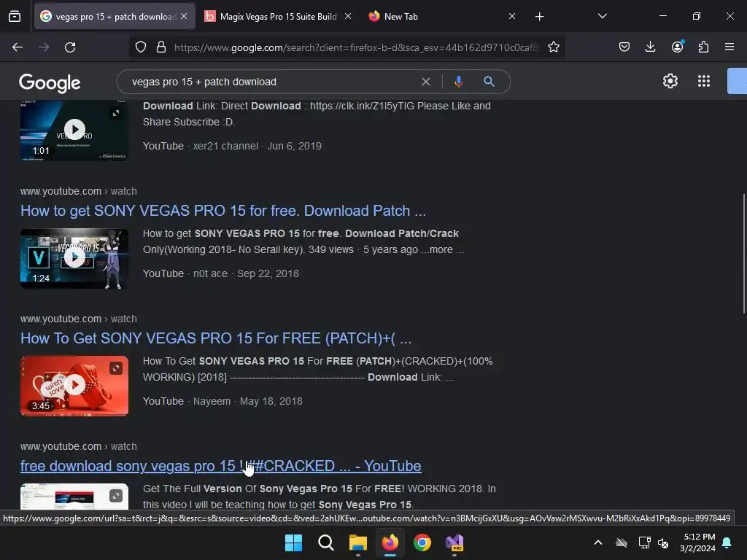
Task: Click the muted volume tray icon
Action: pos(663,542)
